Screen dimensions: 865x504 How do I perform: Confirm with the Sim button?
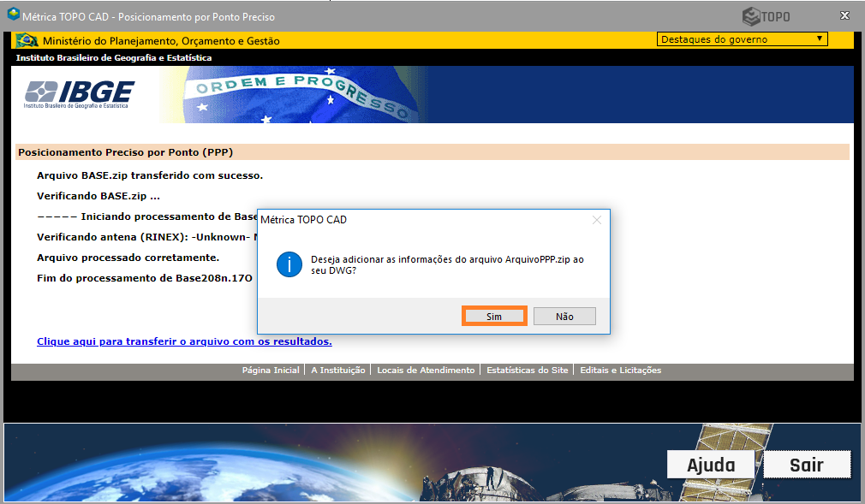pos(493,317)
